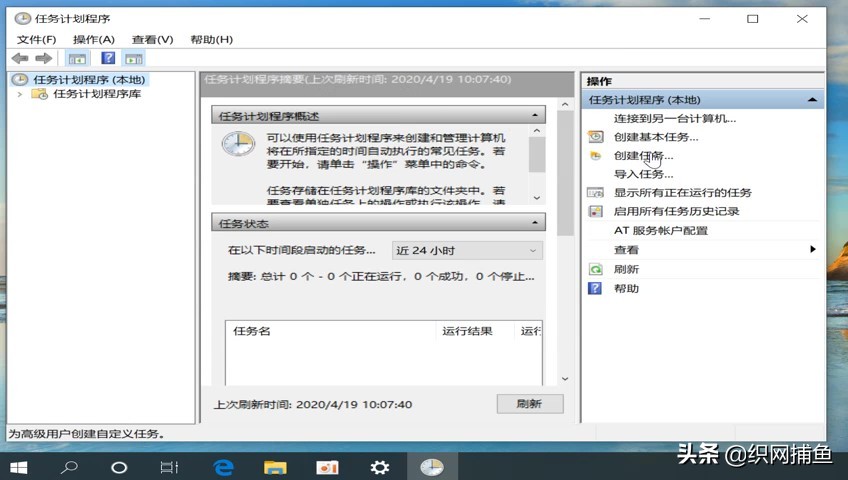Toggle the console tree pane icon

coord(77,58)
